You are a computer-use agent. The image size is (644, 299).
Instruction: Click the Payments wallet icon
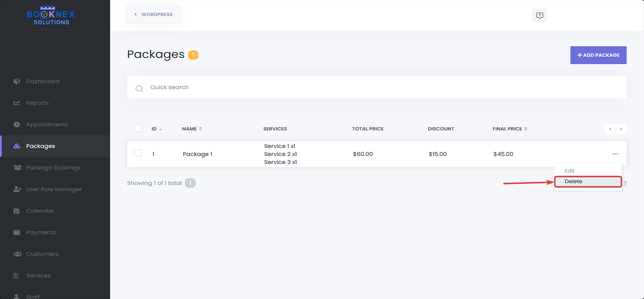tap(17, 233)
